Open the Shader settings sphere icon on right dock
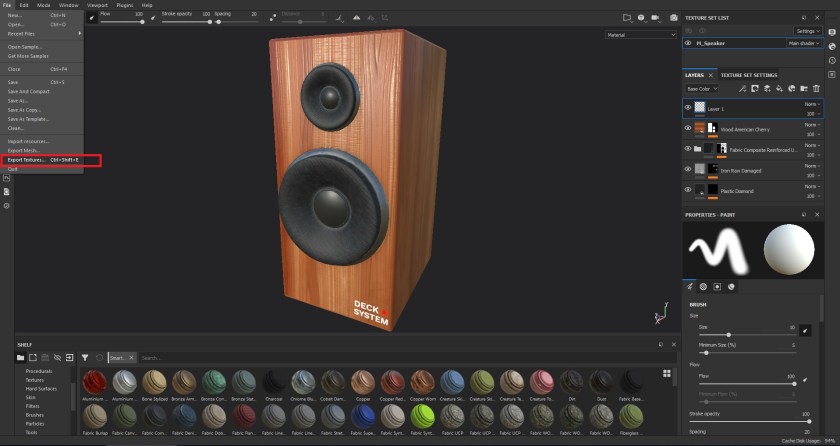This screenshot has width=840, height=446. pos(832,47)
